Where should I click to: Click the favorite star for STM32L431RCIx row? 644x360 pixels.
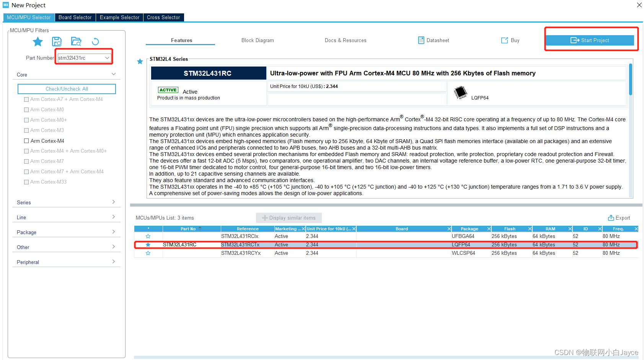[148, 236]
